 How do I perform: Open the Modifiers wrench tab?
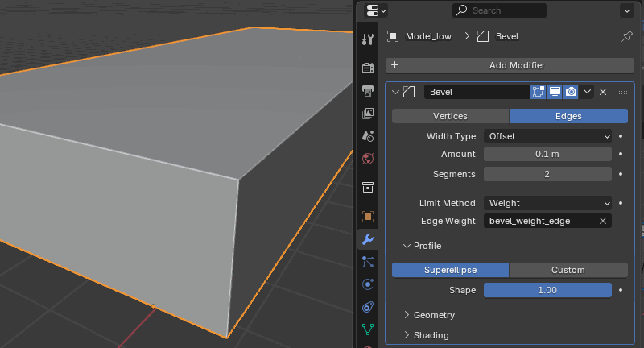point(368,239)
